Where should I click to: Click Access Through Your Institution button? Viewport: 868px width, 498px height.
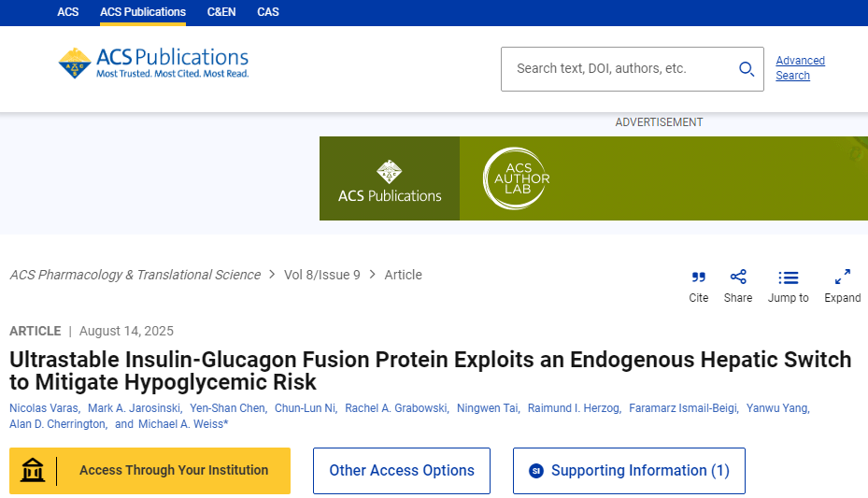click(173, 470)
